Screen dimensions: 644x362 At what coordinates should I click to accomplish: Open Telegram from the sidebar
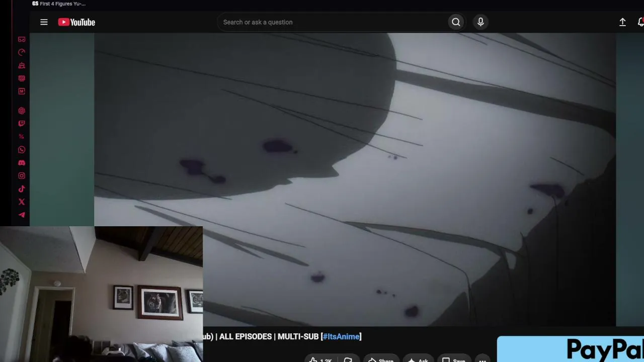point(22,215)
